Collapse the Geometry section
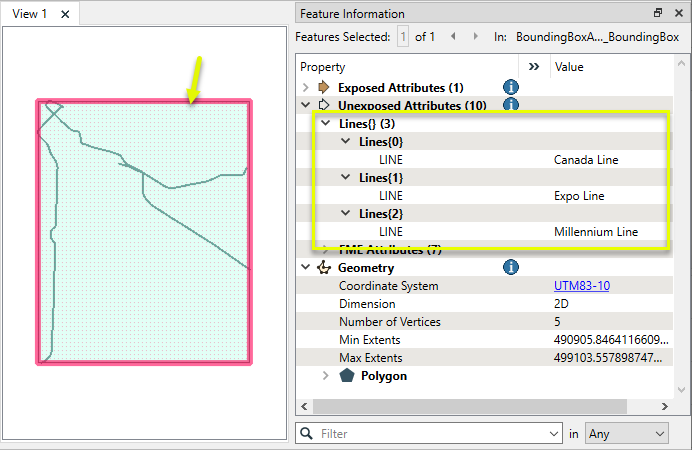692x450 pixels. coord(306,268)
